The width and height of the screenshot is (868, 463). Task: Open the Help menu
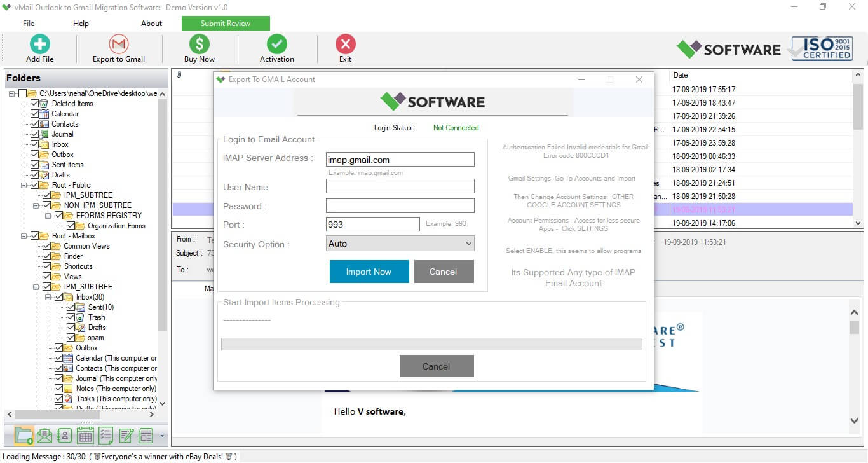(x=81, y=23)
